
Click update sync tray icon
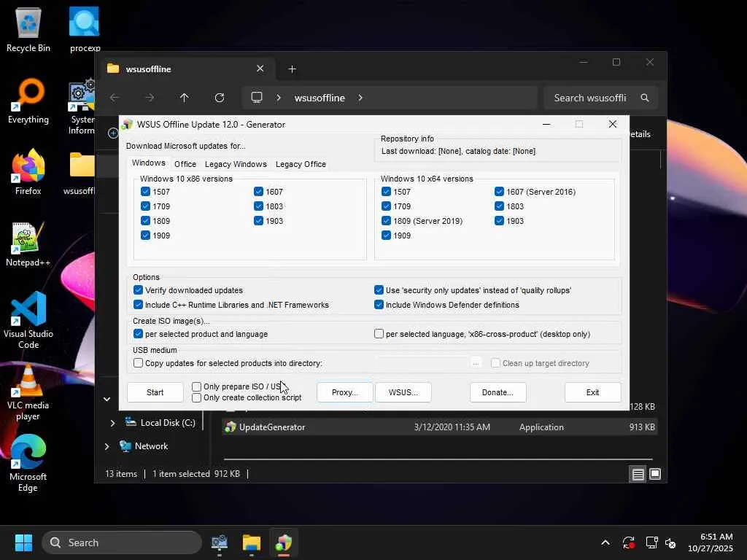pyautogui.click(x=628, y=542)
